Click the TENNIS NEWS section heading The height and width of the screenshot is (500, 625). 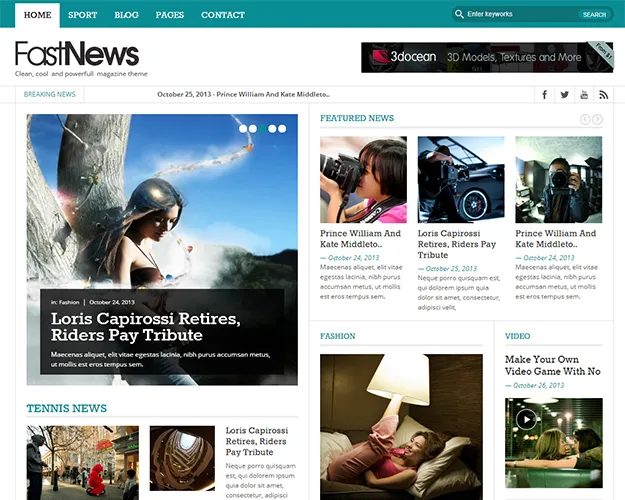[67, 408]
